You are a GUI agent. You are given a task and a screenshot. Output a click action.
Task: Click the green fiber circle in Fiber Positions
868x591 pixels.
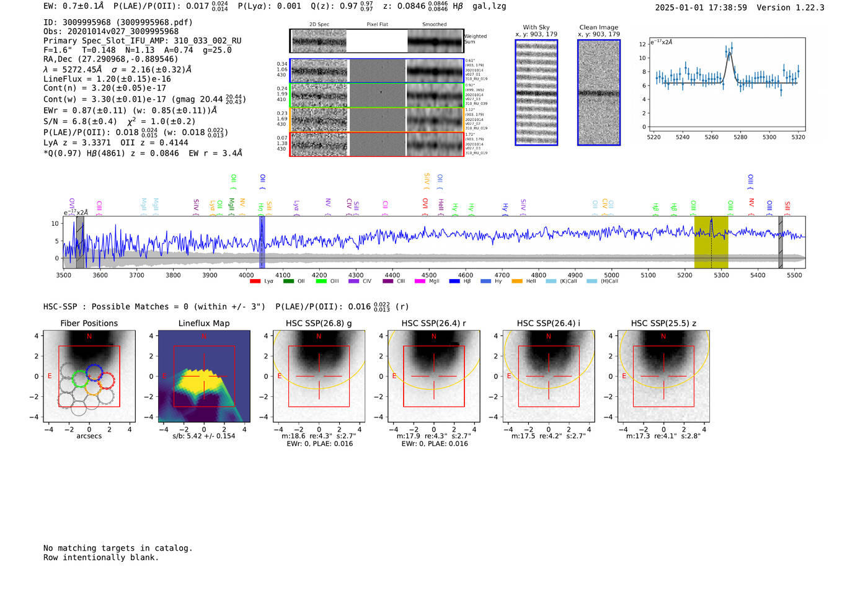pos(80,379)
